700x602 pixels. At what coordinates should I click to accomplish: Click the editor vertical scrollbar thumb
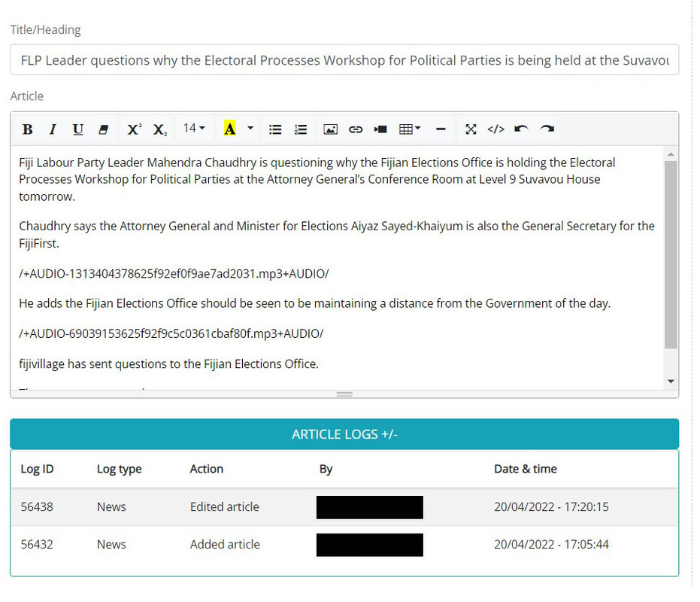tap(671, 255)
